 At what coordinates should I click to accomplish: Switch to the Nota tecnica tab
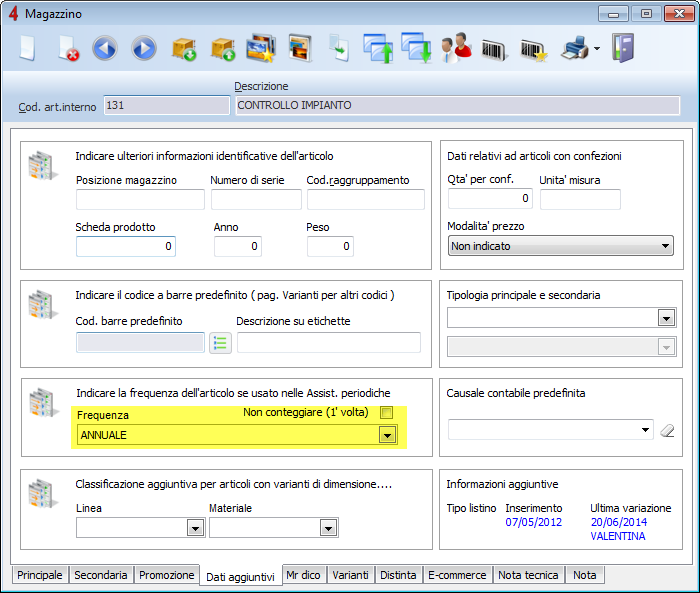point(528,575)
